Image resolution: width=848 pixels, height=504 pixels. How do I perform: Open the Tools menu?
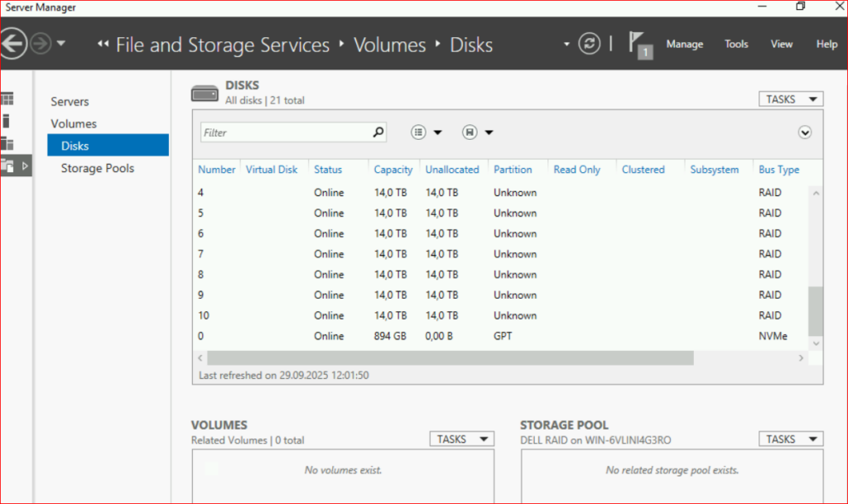point(735,45)
